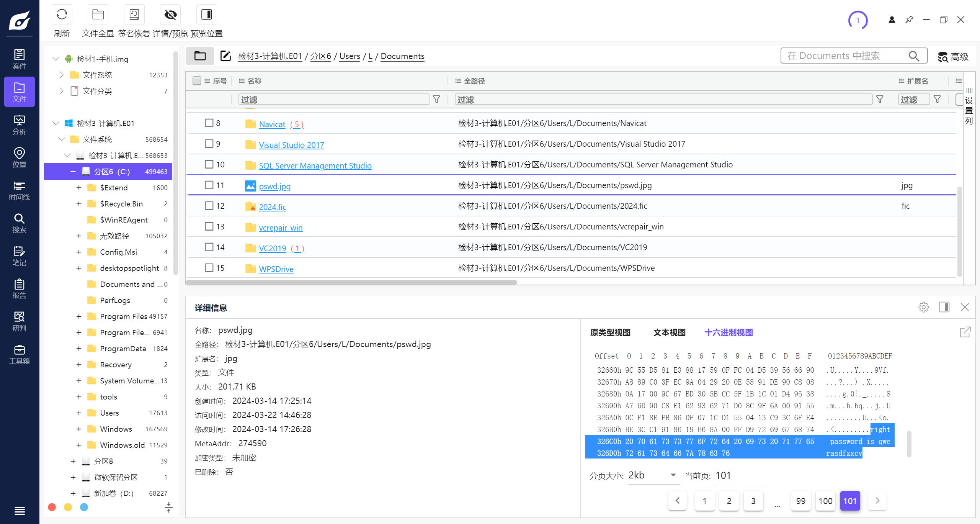Viewport: 980px width, 524px height.
Task: Click the pop-out hex view icon
Action: tap(965, 332)
